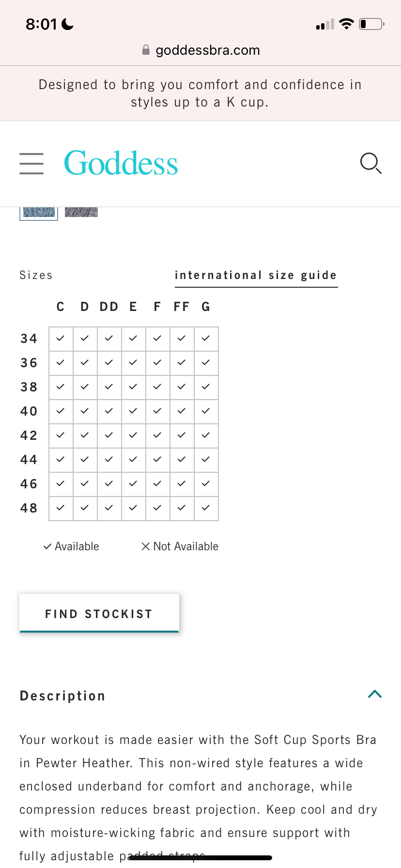Tap the goddessbra.com address bar
Screen dimensions: 401x868
click(x=200, y=50)
